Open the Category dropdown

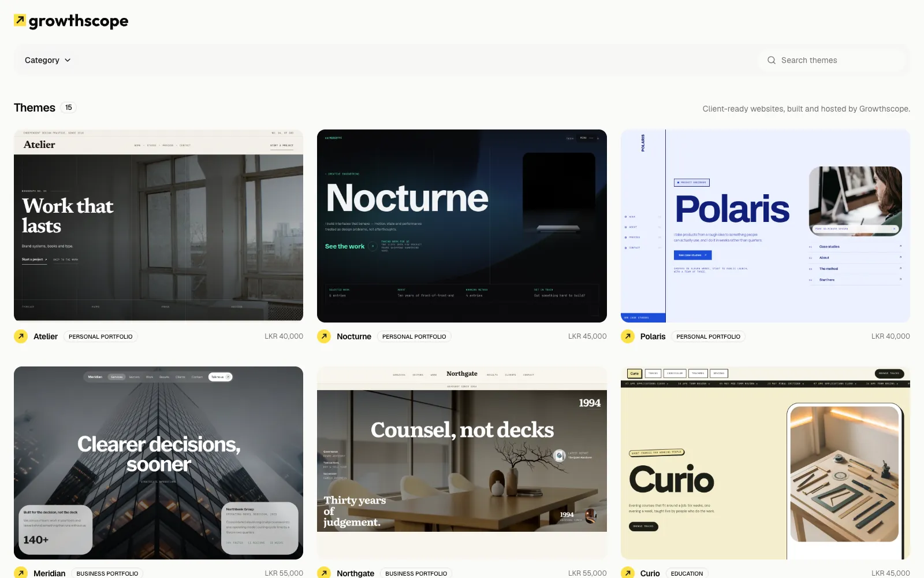coord(47,60)
